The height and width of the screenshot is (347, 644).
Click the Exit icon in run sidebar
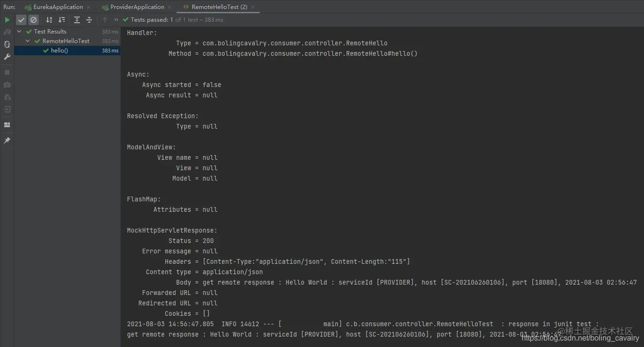click(x=7, y=109)
